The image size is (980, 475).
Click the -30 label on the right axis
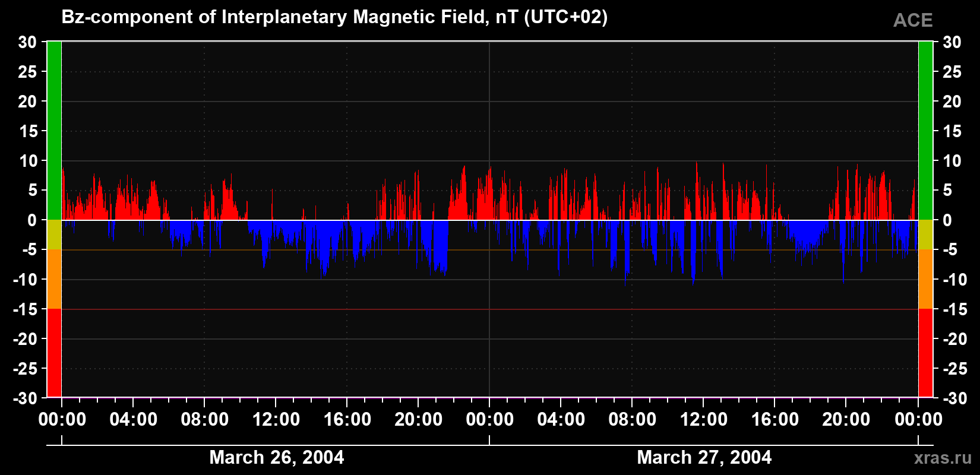[955, 398]
